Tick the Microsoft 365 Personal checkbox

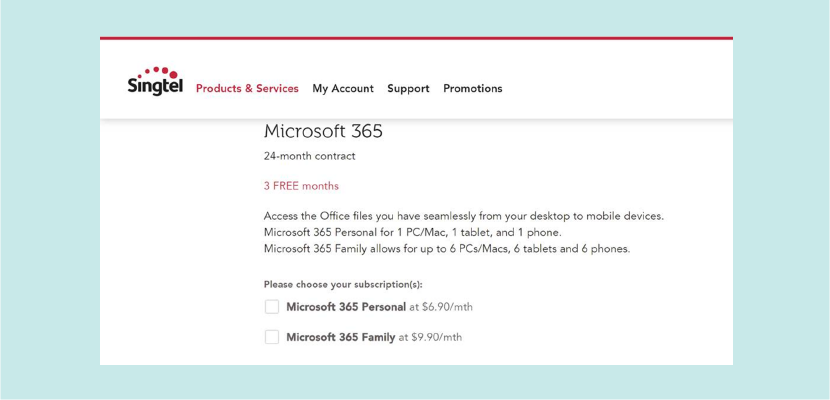(x=272, y=307)
